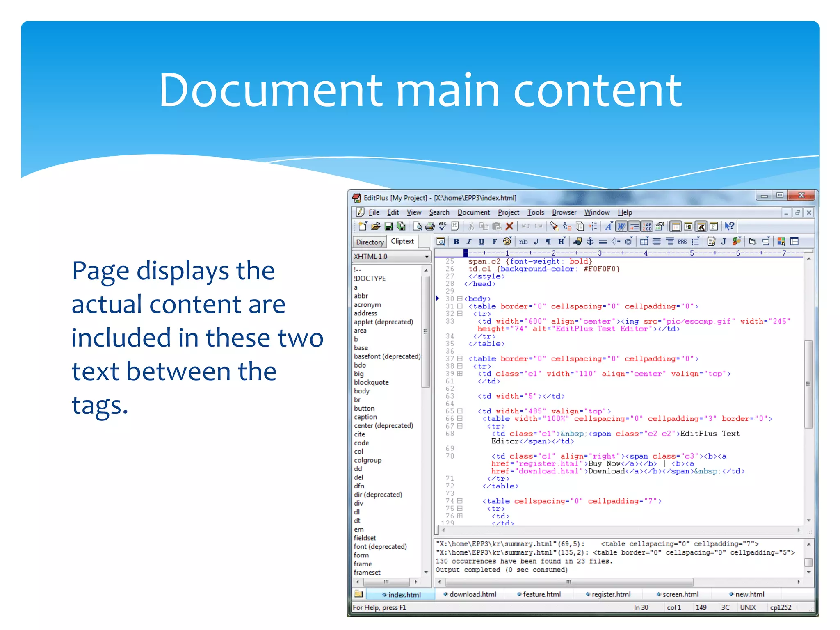Click the Open file folder icon
The image size is (840, 630).
(x=375, y=226)
